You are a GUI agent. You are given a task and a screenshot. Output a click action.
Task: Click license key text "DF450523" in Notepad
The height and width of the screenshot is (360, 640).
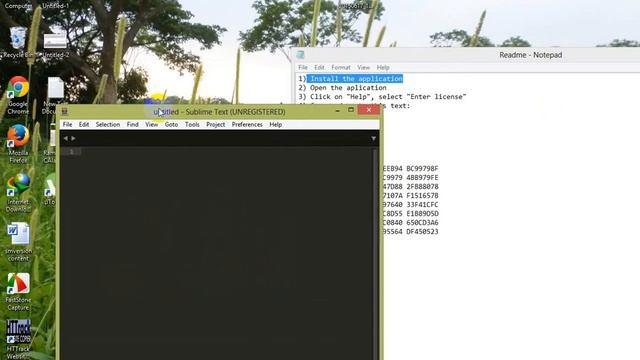click(x=422, y=231)
